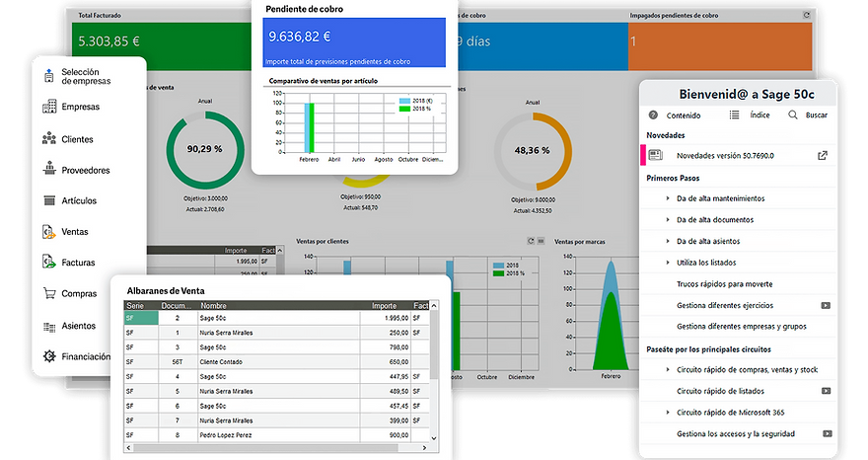Viewport: 868px width, 460px height.
Task: Expand Da de alta mantenimientos
Action: coord(667,198)
